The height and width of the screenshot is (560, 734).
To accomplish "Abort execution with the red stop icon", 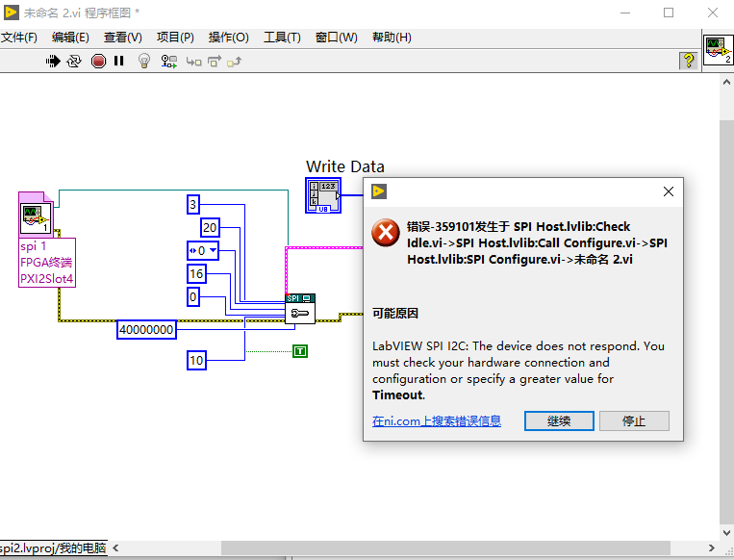I will [x=98, y=61].
